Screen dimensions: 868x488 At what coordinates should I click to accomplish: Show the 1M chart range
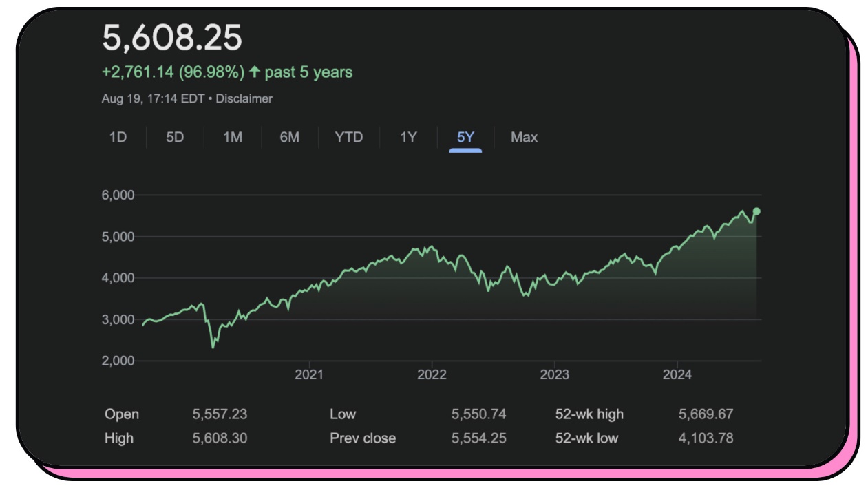[x=232, y=137]
